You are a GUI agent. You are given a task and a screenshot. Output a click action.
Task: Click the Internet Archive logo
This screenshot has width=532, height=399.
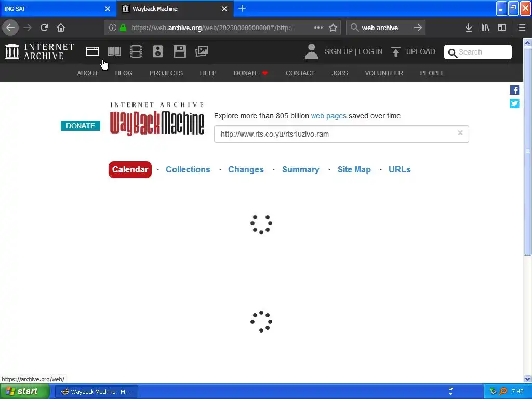[x=39, y=51]
